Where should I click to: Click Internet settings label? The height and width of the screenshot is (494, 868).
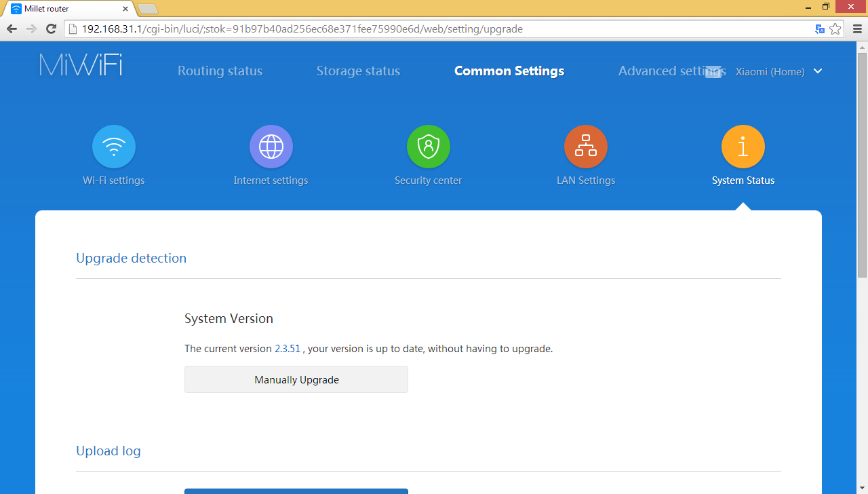(271, 180)
